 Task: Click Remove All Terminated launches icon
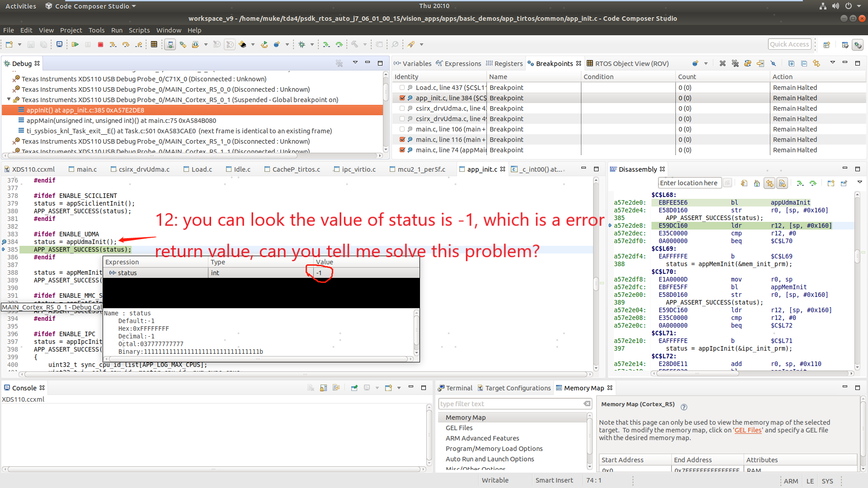coord(339,63)
